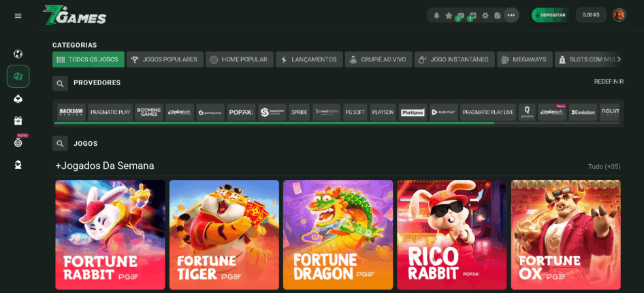Filter by the Pragmatic Play Live provider
The image size is (644, 293).
(488, 112)
